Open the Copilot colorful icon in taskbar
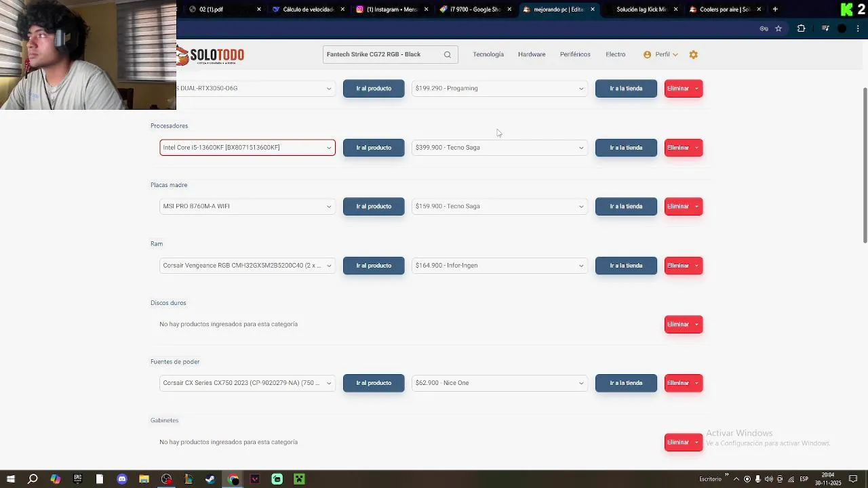Viewport: 868px width, 488px height. pos(56,479)
